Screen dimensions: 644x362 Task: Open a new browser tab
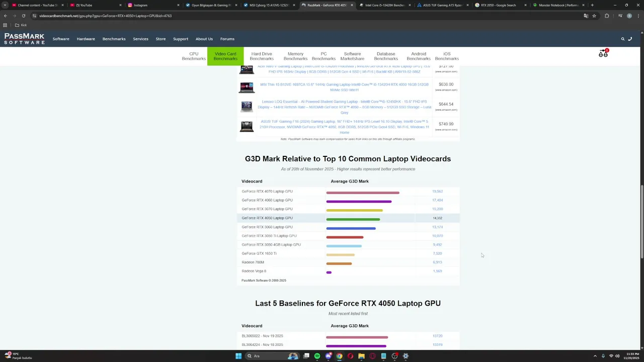click(592, 5)
